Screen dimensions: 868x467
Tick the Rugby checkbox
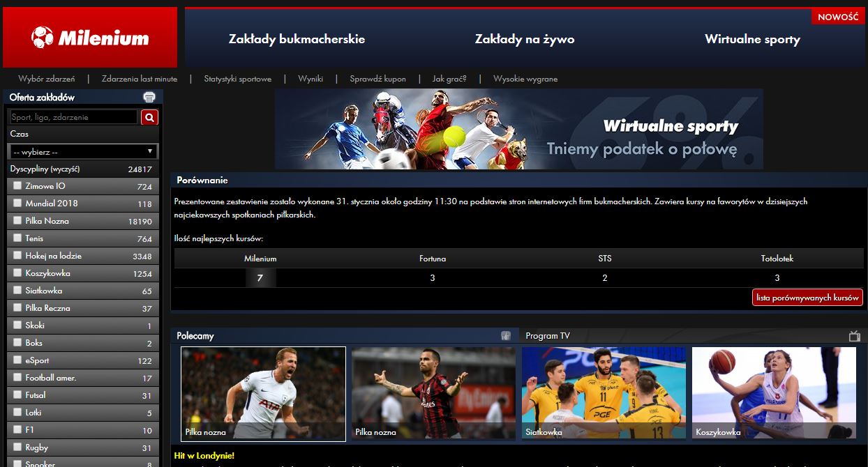click(17, 447)
